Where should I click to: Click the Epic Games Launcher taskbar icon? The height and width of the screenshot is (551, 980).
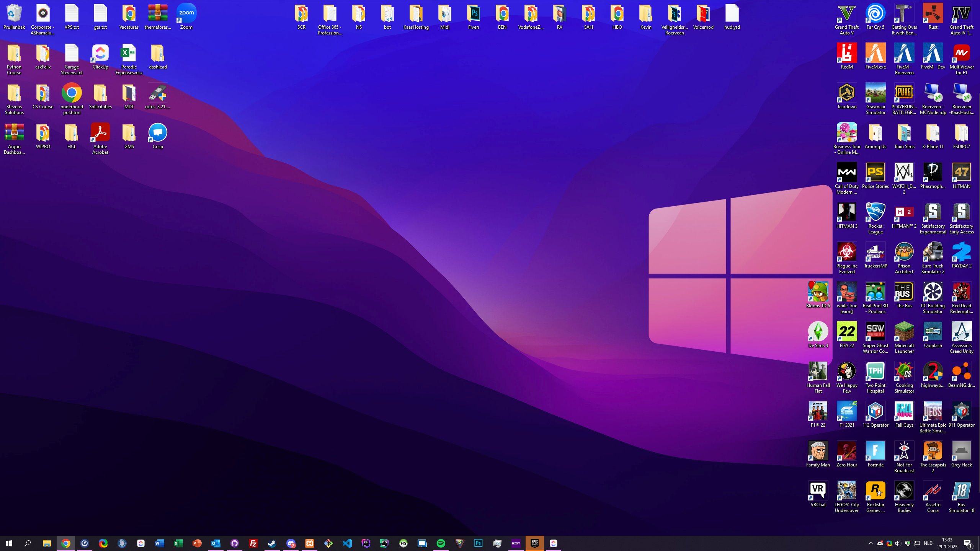click(534, 543)
